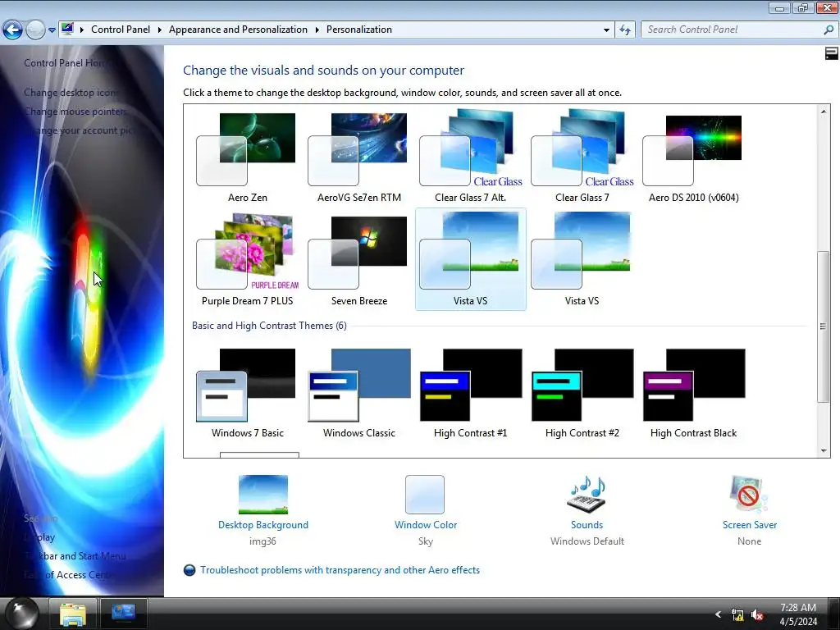Select the highlighted Vista VS theme
Screen dimensions: 840x630
tap(470, 259)
